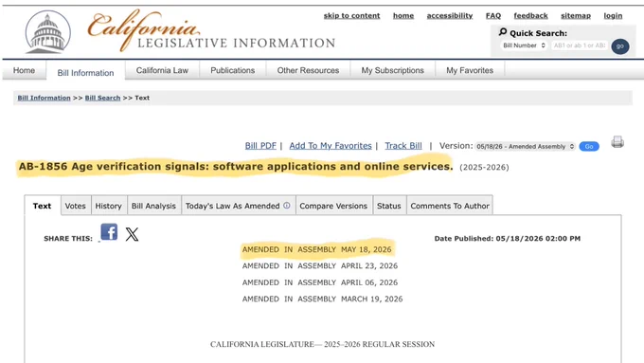
Task: Click Amended In Assembly May 18, 2026 line
Action: pyautogui.click(x=316, y=249)
